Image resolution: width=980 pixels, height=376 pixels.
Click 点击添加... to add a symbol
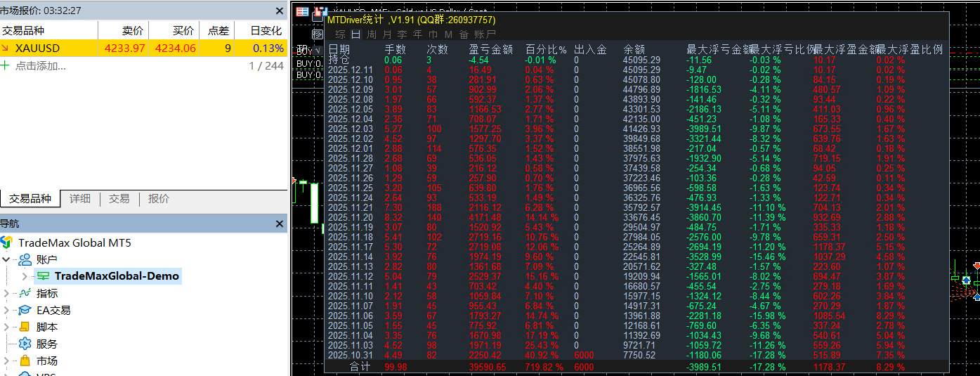click(x=41, y=65)
